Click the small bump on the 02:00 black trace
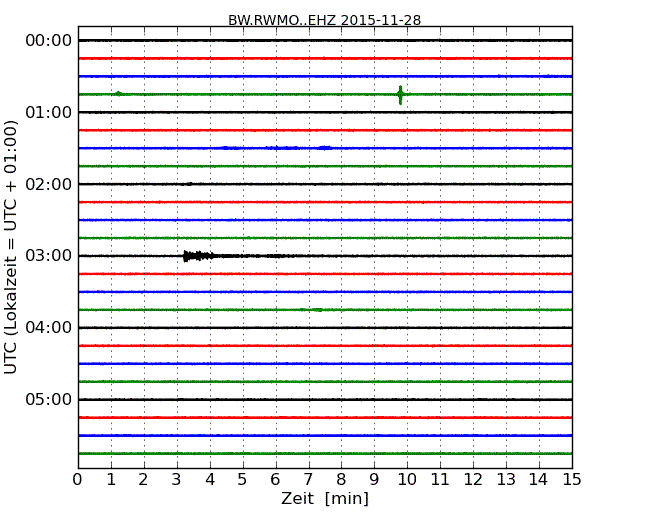 point(189,184)
